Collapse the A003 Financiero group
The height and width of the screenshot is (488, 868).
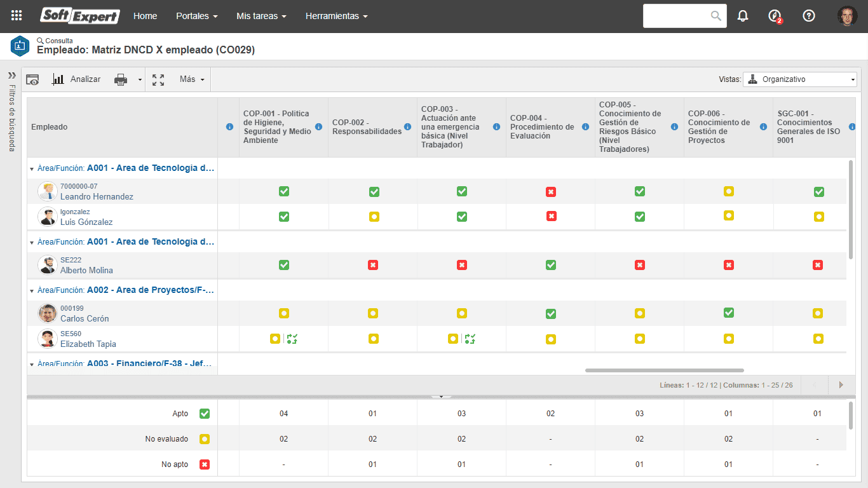coord(32,364)
